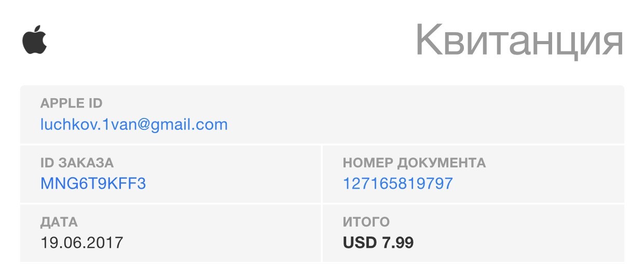The height and width of the screenshot is (264, 644).
Task: Click the ДАТА label
Action: tap(59, 222)
